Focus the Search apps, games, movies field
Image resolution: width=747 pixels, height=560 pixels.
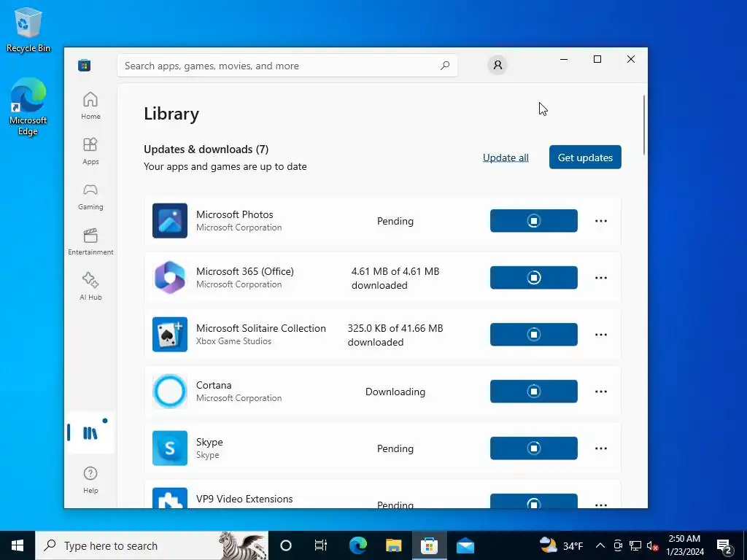[x=287, y=66]
